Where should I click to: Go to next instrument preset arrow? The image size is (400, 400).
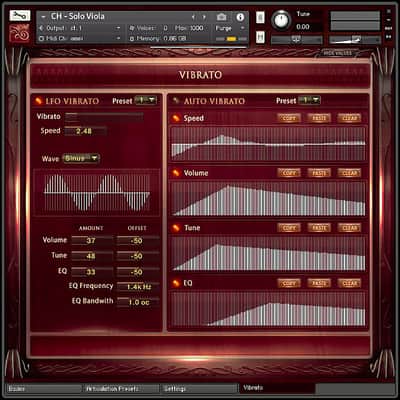click(204, 17)
